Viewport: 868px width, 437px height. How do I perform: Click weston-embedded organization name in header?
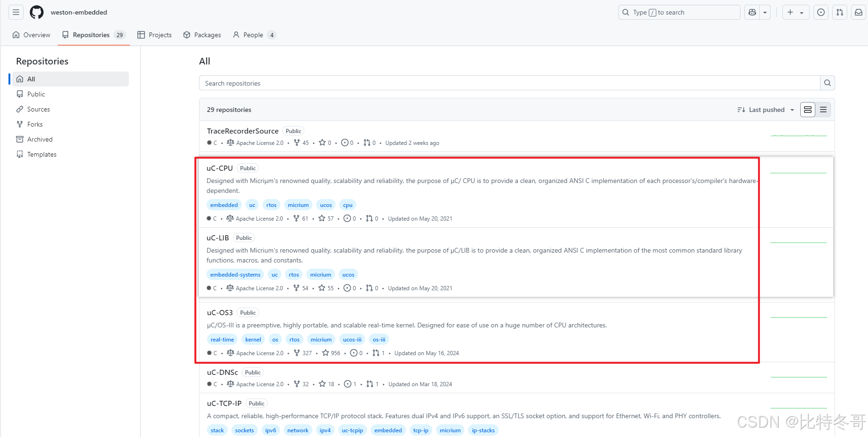point(79,12)
